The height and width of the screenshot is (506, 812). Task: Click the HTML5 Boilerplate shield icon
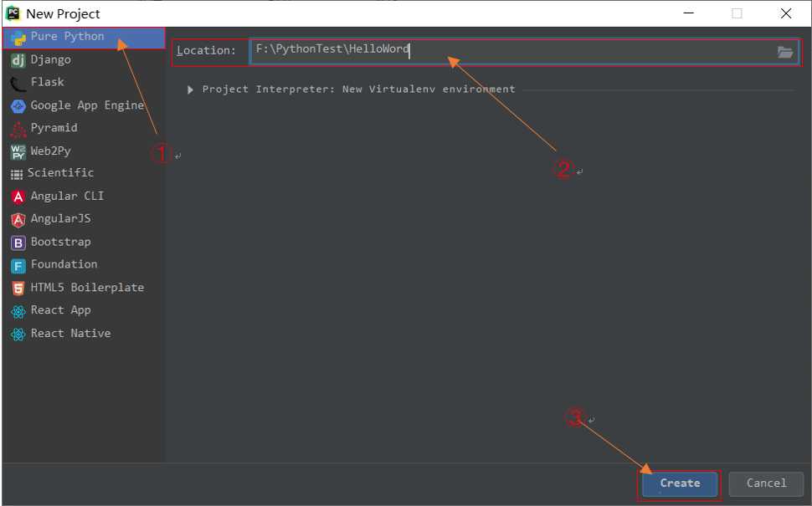18,289
